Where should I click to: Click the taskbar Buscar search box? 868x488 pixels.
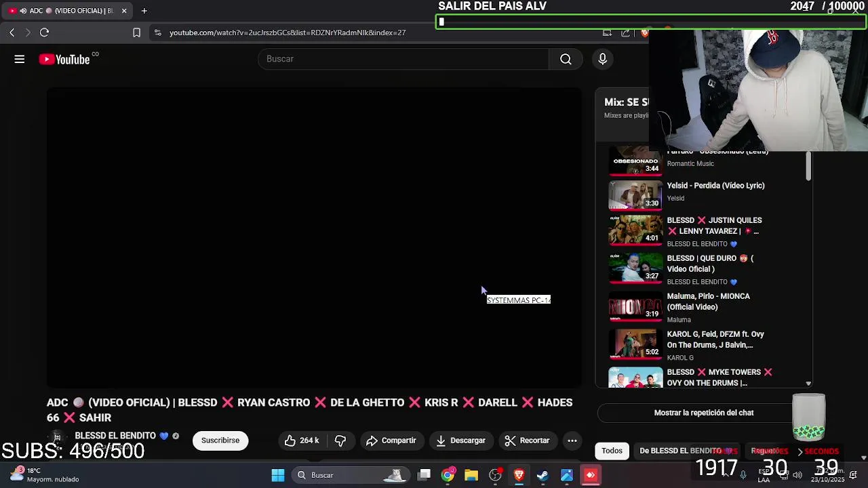tap(351, 475)
